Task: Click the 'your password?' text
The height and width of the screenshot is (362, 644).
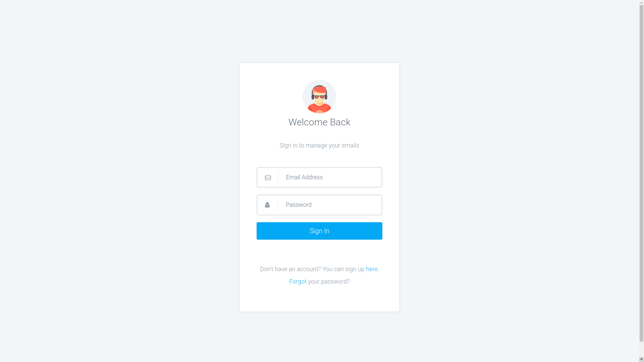Action: pyautogui.click(x=329, y=282)
